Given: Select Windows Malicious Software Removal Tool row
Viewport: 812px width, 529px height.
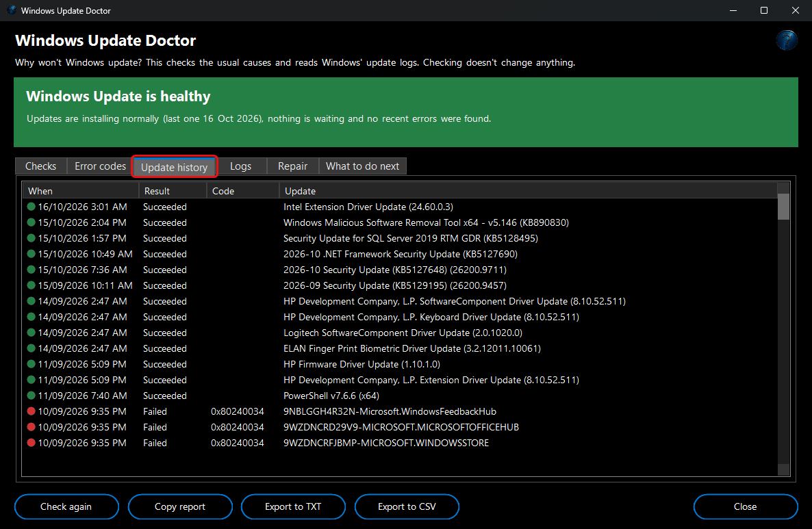Looking at the screenshot, I should pos(400,222).
